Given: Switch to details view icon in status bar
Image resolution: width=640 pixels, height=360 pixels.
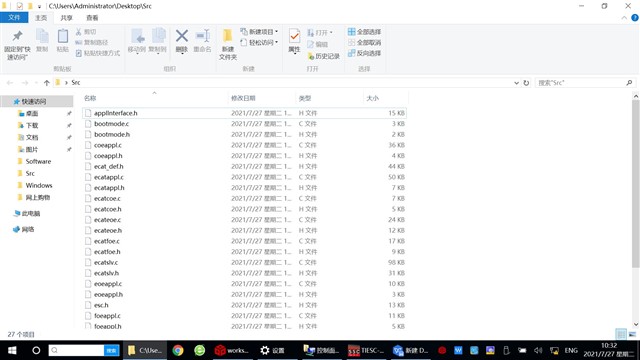Looking at the screenshot, I should (621, 334).
